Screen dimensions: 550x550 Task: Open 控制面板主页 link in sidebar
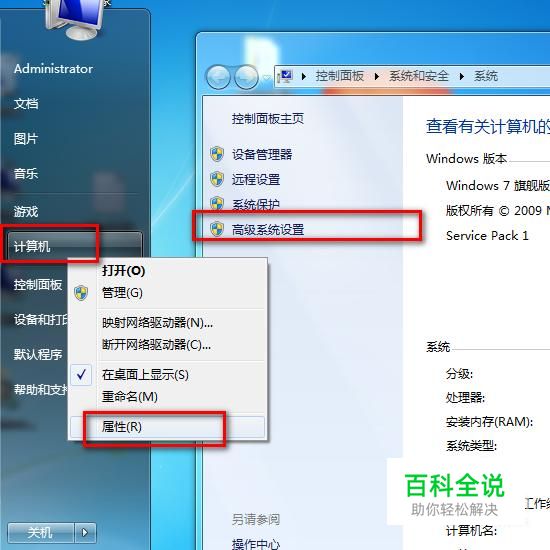[x=268, y=119]
